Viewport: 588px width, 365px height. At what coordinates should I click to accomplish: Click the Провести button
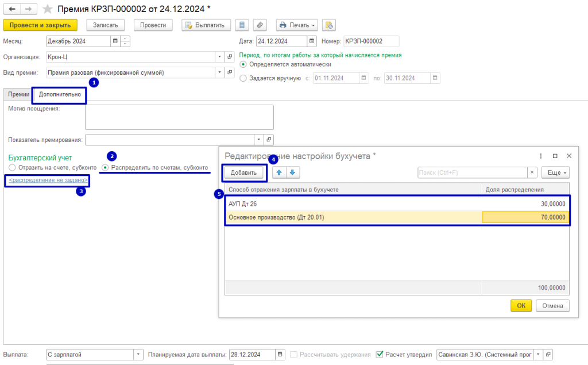[153, 25]
